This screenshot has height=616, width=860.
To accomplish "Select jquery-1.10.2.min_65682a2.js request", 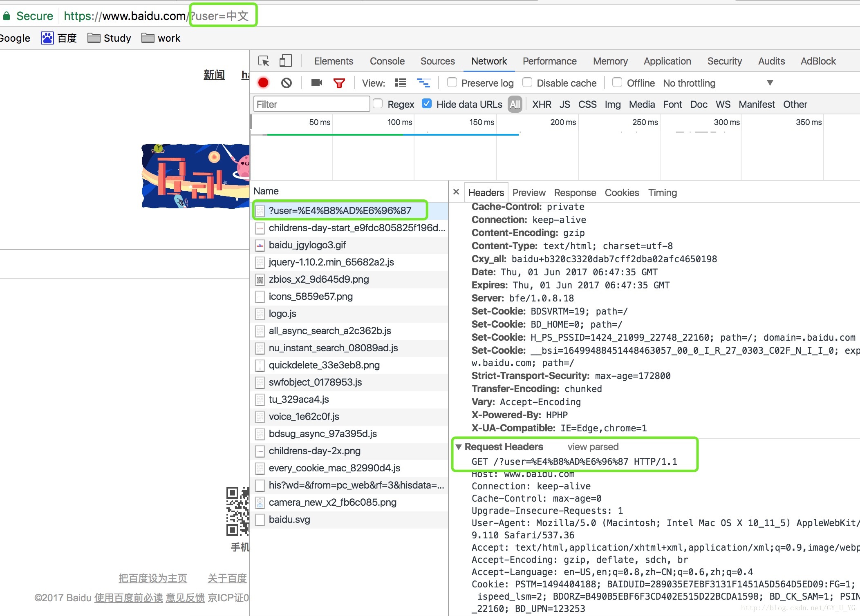I will point(349,262).
